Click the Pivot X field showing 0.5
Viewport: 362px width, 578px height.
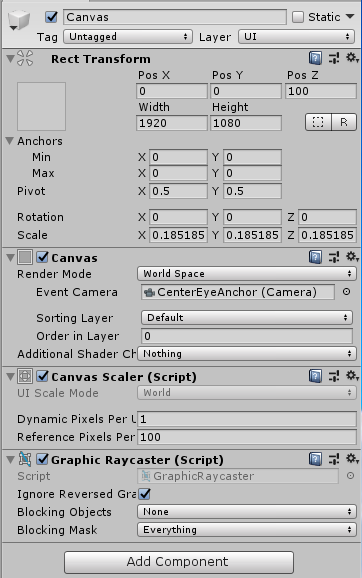click(178, 191)
